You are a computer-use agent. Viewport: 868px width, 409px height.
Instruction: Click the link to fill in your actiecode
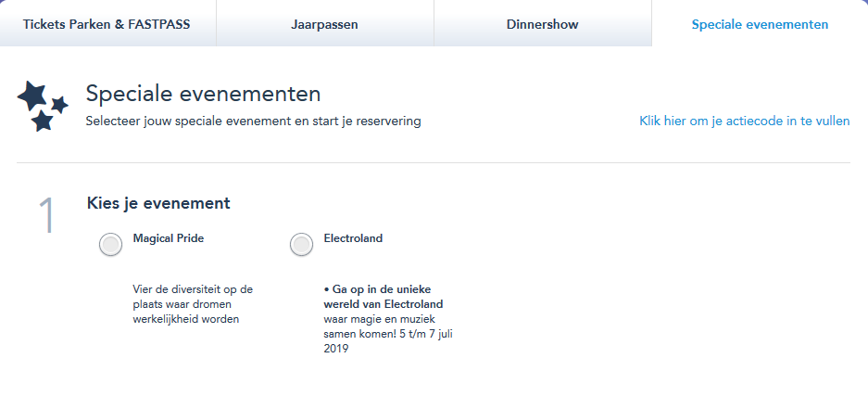(745, 121)
